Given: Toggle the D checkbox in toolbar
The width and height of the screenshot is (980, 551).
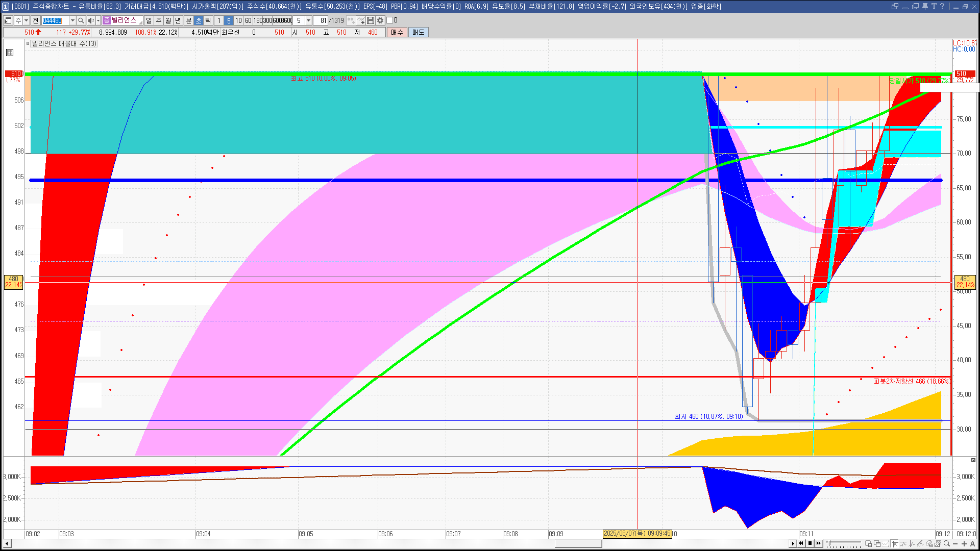Looking at the screenshot, I should (390, 20).
